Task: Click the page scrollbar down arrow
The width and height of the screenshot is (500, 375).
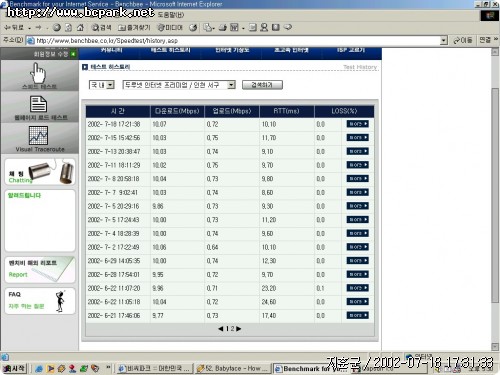Action: 495,347
